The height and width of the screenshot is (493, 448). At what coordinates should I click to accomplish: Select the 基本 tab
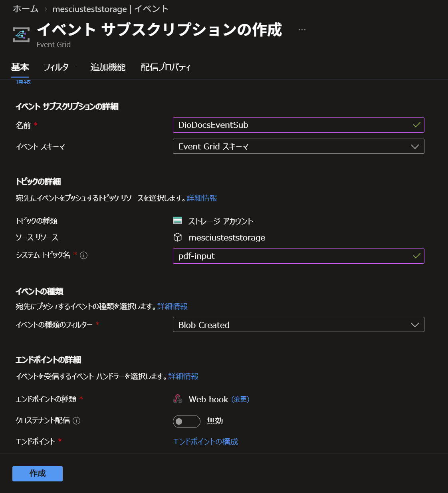20,67
